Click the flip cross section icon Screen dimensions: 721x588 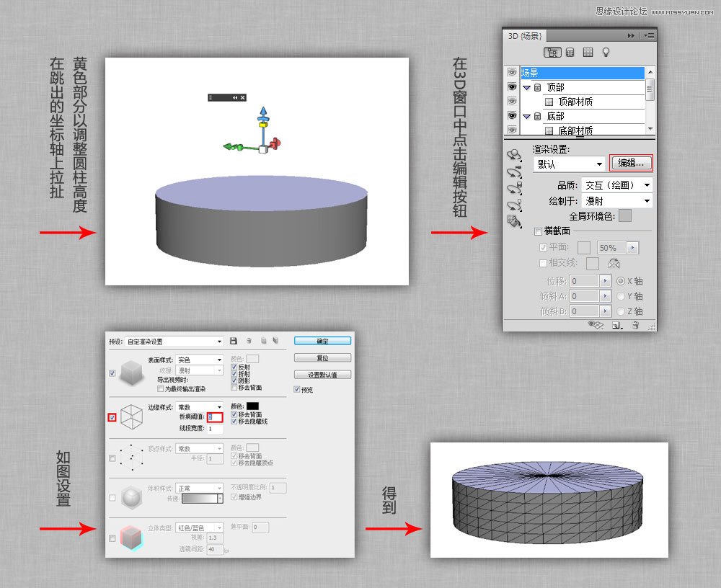(614, 264)
